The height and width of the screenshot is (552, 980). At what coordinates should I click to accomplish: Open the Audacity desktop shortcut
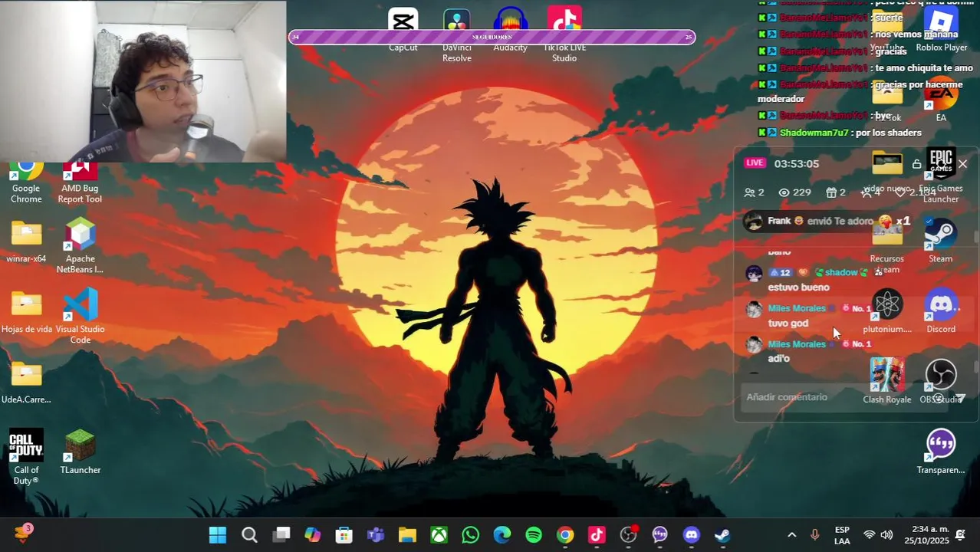coord(510,31)
